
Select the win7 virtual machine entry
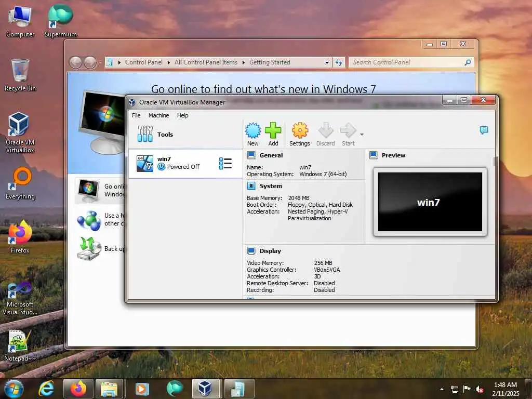click(x=185, y=164)
